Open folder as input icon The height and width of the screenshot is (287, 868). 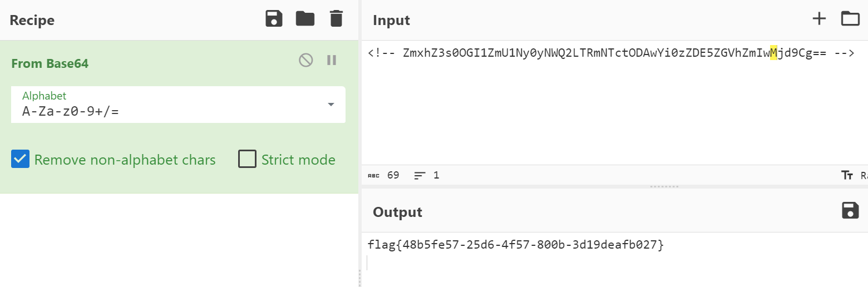pos(850,19)
